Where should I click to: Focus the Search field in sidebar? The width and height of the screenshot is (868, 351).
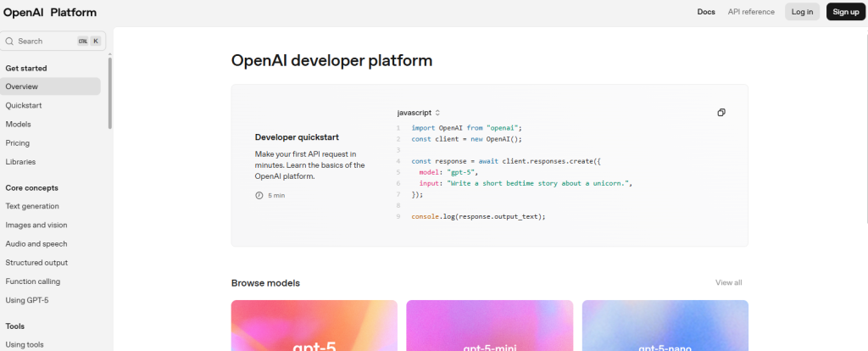click(53, 41)
